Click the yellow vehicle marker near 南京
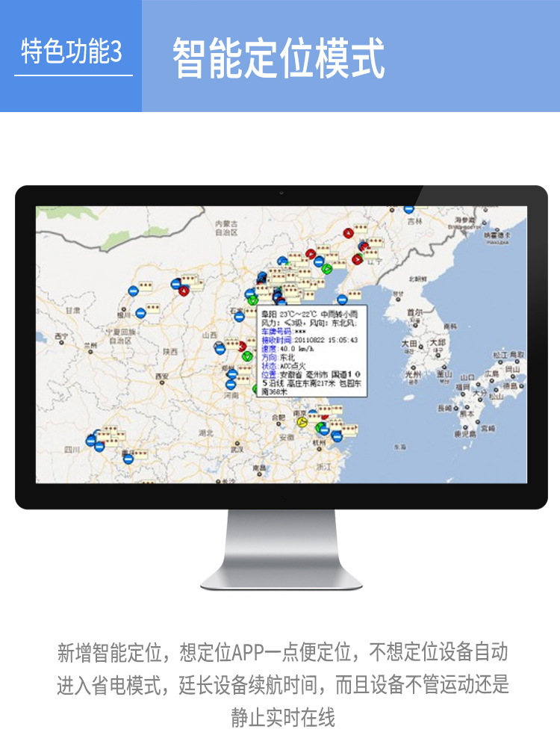The height and width of the screenshot is (747, 560). [302, 421]
